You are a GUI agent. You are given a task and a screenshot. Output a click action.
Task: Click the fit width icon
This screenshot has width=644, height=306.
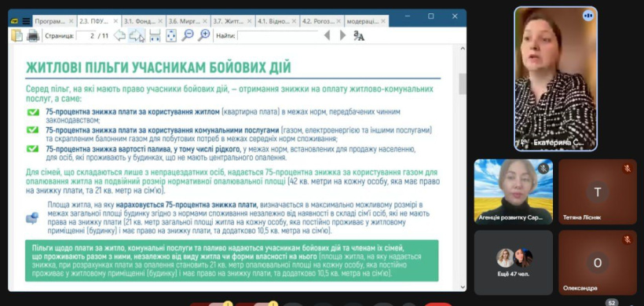(155, 35)
